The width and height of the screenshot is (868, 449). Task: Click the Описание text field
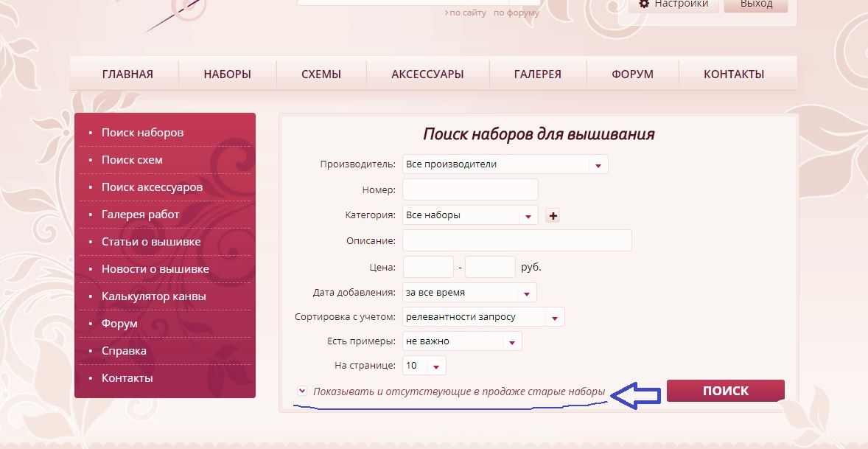tap(517, 241)
